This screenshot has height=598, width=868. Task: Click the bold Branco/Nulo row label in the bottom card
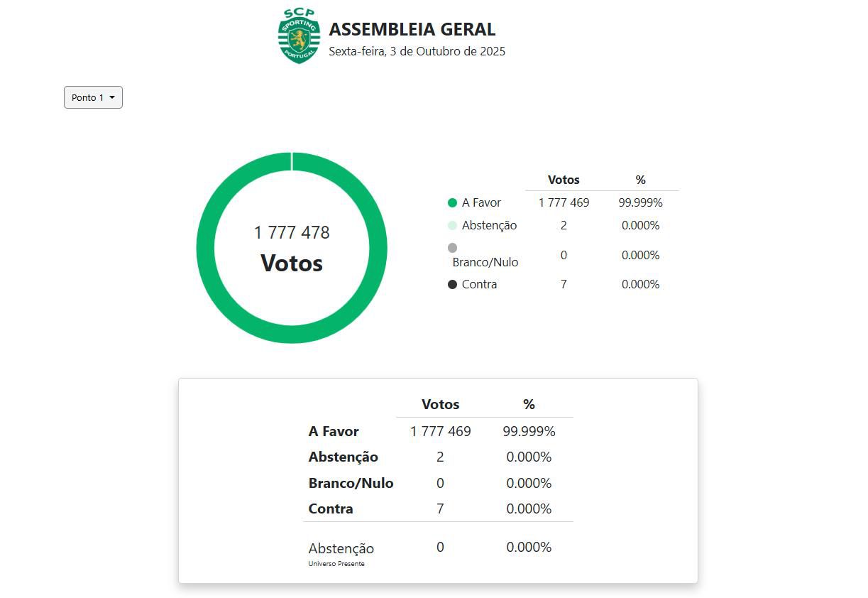(x=351, y=484)
